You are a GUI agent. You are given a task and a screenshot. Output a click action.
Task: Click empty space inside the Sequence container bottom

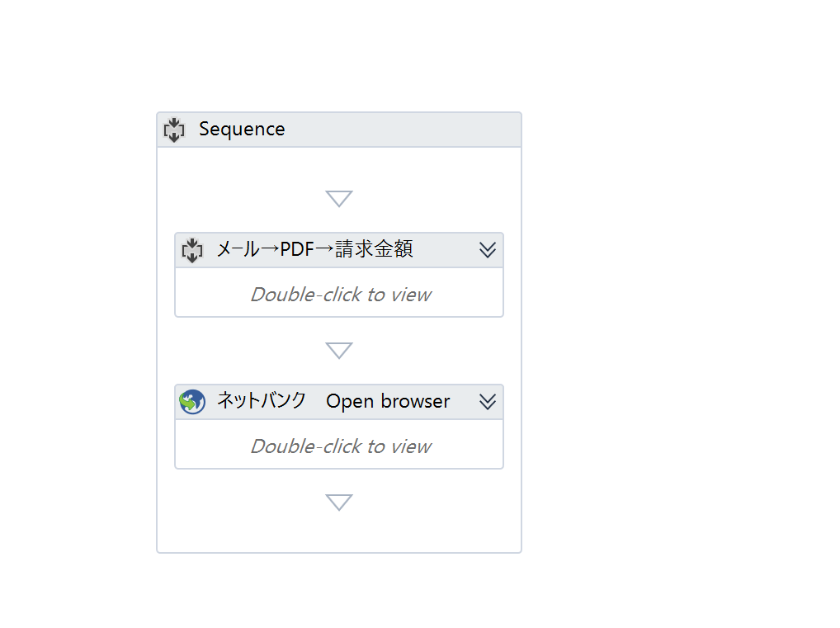point(339,533)
